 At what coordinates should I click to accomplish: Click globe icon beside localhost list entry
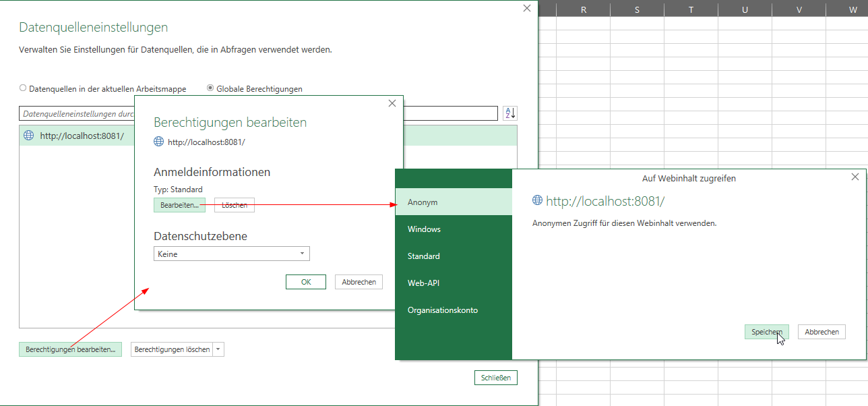pos(28,136)
